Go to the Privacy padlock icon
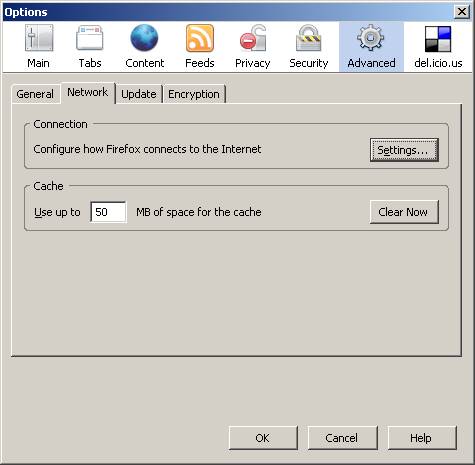Viewport: 475px width, 465px height. click(253, 38)
